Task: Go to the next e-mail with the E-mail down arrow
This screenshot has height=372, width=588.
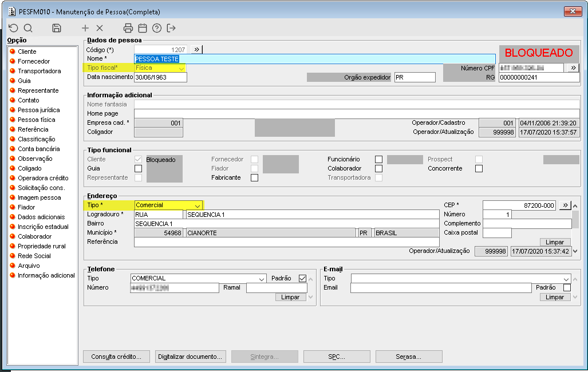Action: (x=575, y=297)
